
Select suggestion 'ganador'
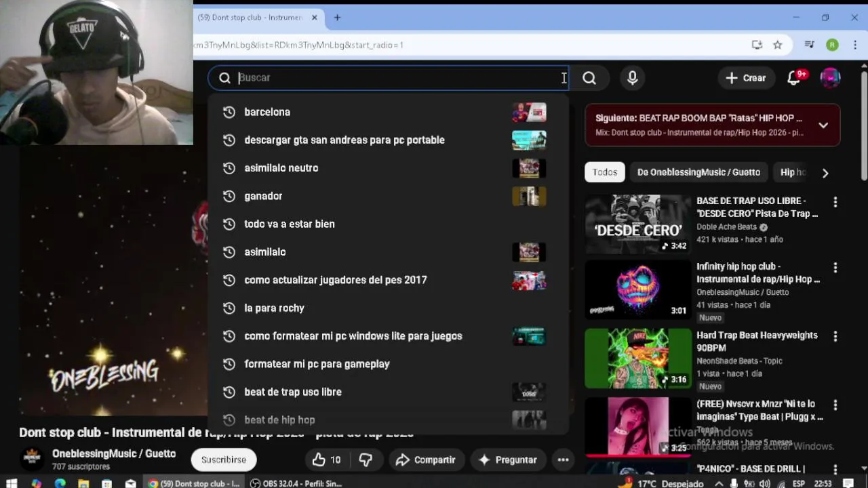click(x=388, y=196)
